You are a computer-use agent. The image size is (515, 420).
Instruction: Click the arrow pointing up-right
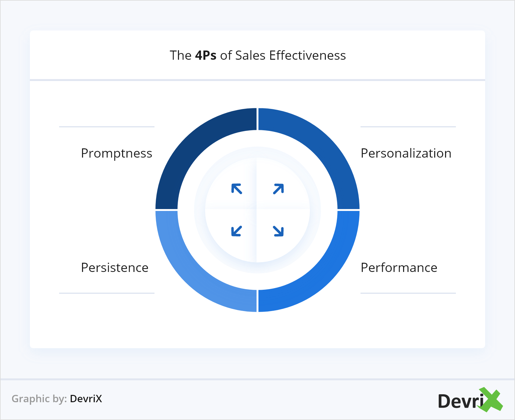(x=278, y=189)
